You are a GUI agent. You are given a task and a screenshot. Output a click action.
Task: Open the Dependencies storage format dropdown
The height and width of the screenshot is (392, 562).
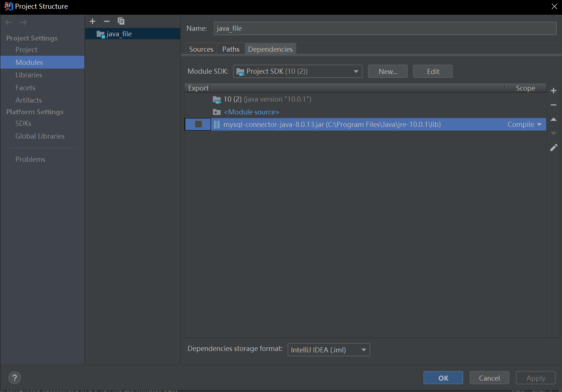[363, 349]
